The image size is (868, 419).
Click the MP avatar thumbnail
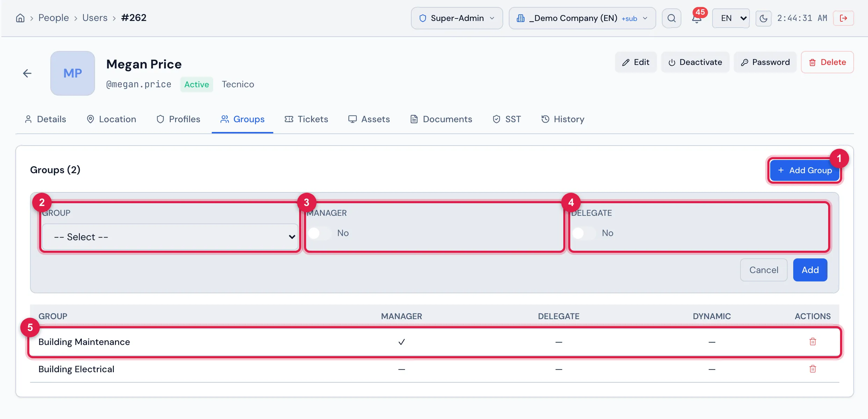coord(73,73)
